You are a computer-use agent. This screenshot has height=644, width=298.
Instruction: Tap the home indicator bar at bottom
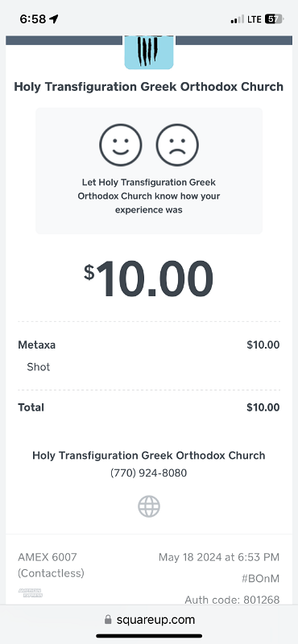tap(149, 636)
